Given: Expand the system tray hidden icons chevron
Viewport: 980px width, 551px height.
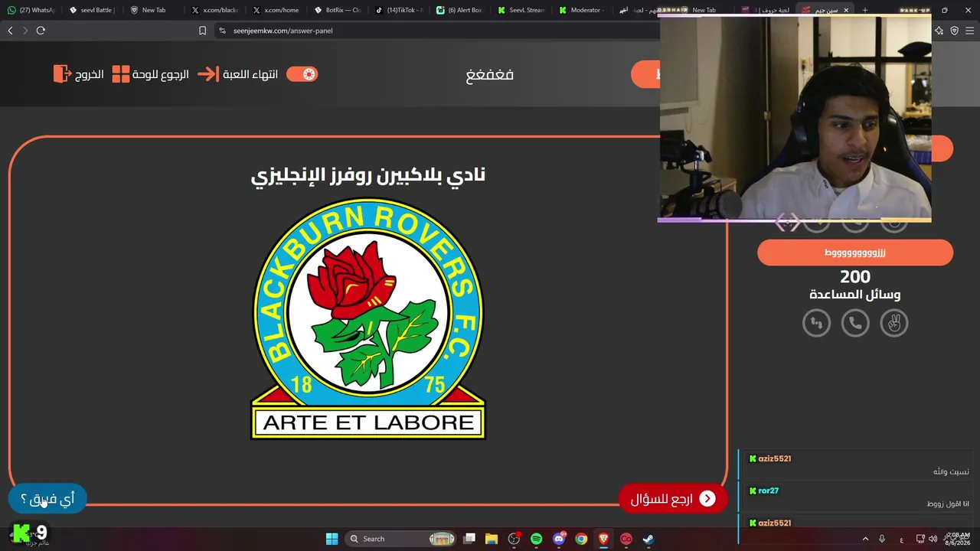Looking at the screenshot, I should coord(865,539).
